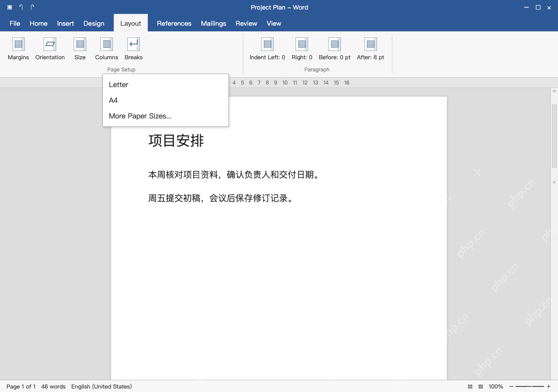Switch to the Home tab
Image resolution: width=558 pixels, height=392 pixels.
[38, 24]
